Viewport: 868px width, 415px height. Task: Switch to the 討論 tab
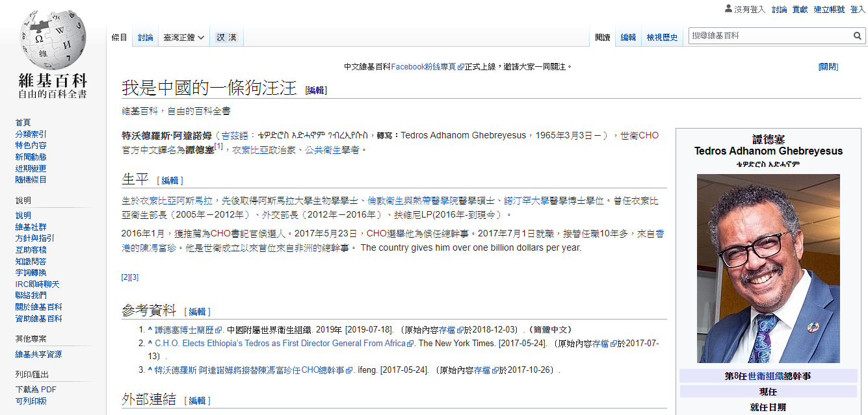146,38
